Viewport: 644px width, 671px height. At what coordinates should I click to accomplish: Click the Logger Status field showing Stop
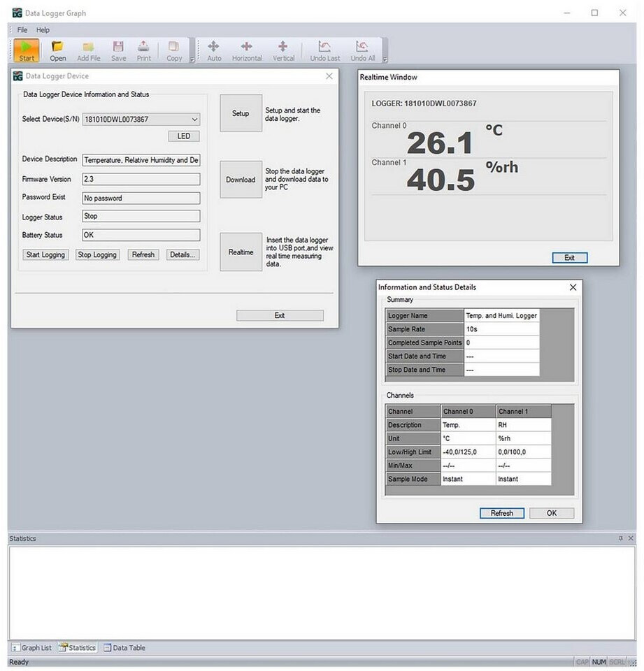tap(141, 216)
